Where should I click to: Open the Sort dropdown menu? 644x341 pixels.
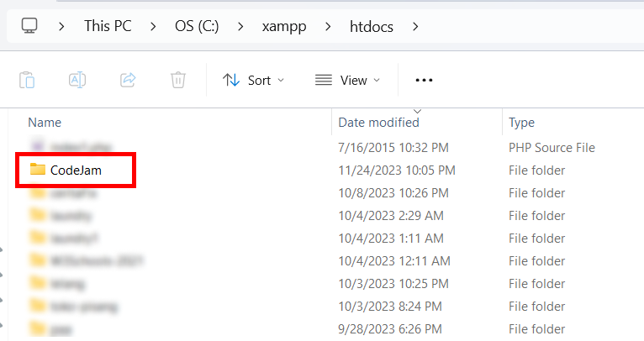pyautogui.click(x=253, y=80)
